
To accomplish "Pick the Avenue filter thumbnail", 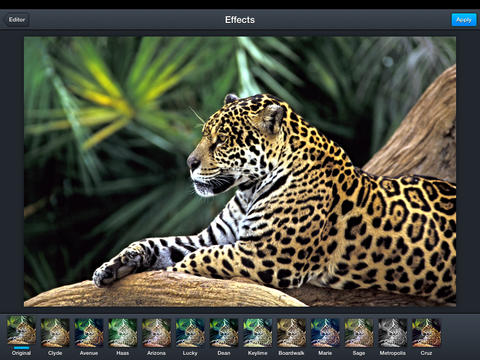I will pyautogui.click(x=89, y=332).
